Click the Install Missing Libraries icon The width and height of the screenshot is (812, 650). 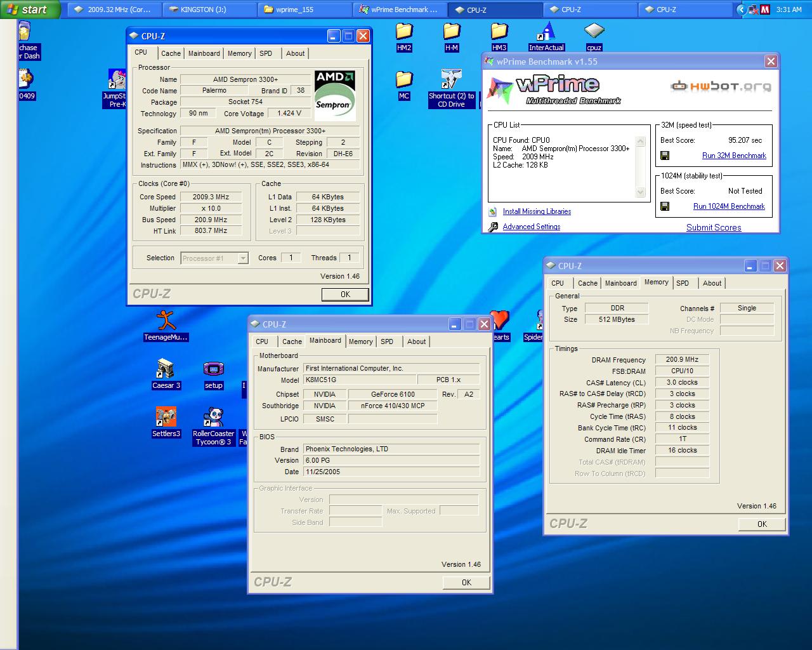pos(493,212)
